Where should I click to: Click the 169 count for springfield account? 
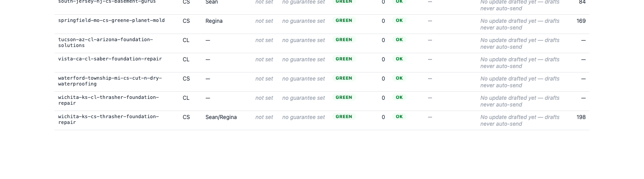coord(581,21)
